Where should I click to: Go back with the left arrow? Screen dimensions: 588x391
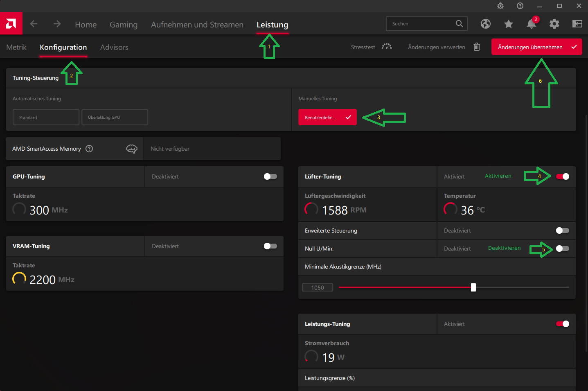click(x=34, y=24)
